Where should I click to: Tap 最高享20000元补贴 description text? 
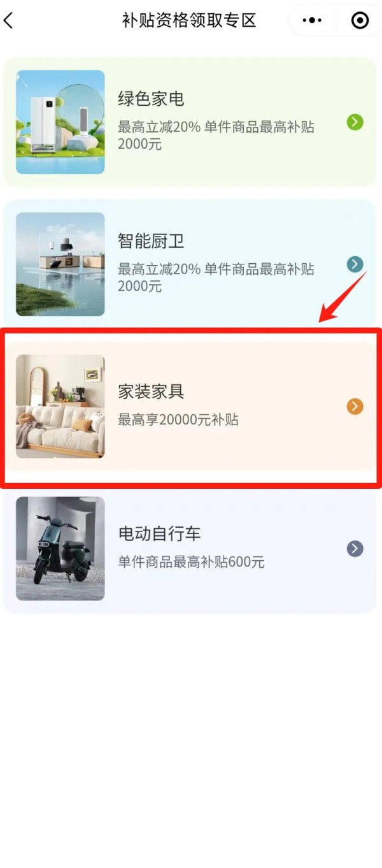(178, 420)
